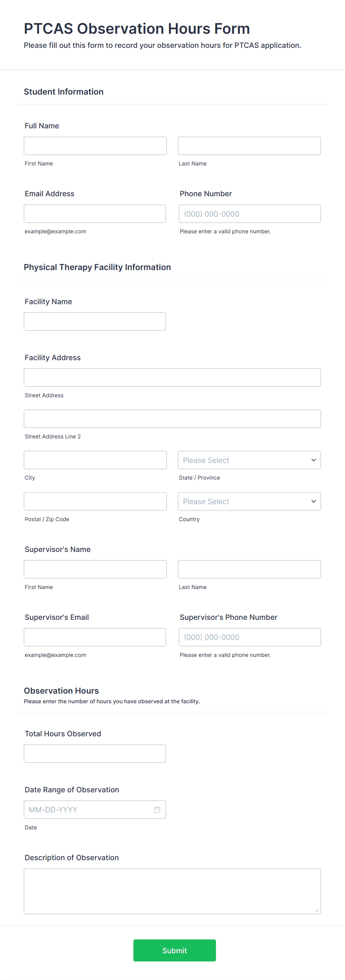This screenshot has height=980, width=345.
Task: Open the calendar picker for Date Range
Action: coord(157,810)
